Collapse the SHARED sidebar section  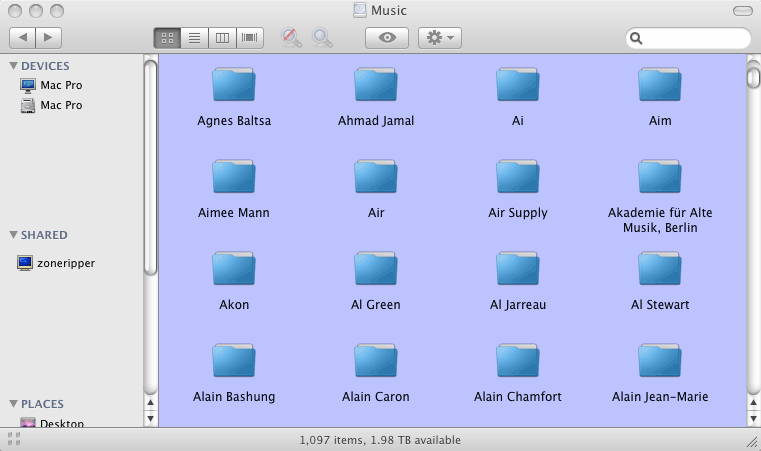[x=14, y=235]
